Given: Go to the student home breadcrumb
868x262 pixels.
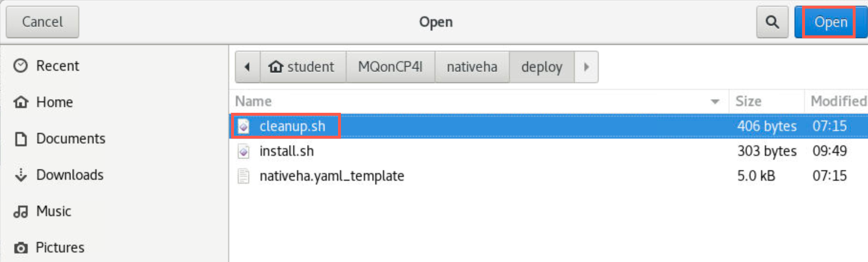Looking at the screenshot, I should pos(303,67).
